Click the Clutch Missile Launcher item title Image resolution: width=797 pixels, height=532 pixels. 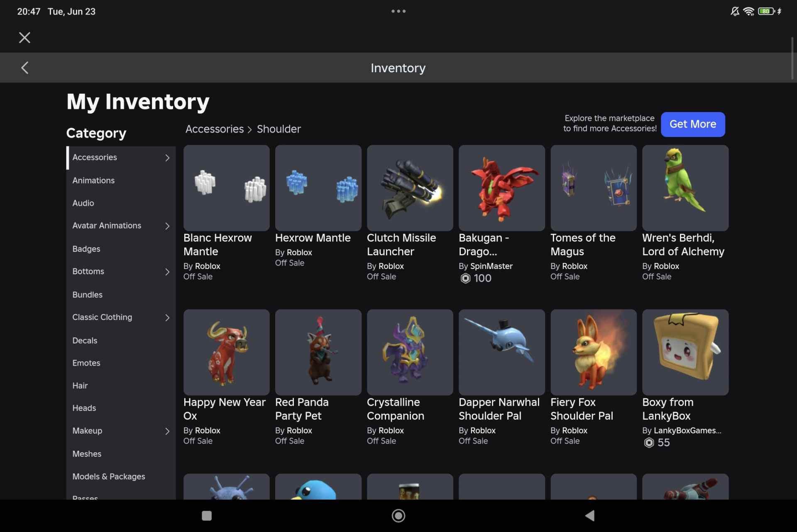pyautogui.click(x=401, y=245)
